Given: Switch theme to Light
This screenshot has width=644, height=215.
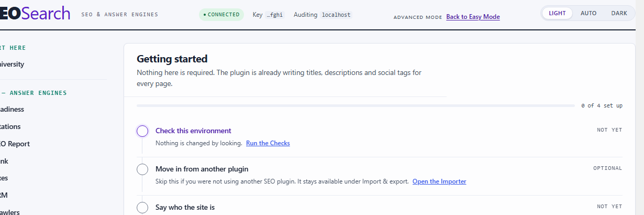Looking at the screenshot, I should pyautogui.click(x=557, y=13).
